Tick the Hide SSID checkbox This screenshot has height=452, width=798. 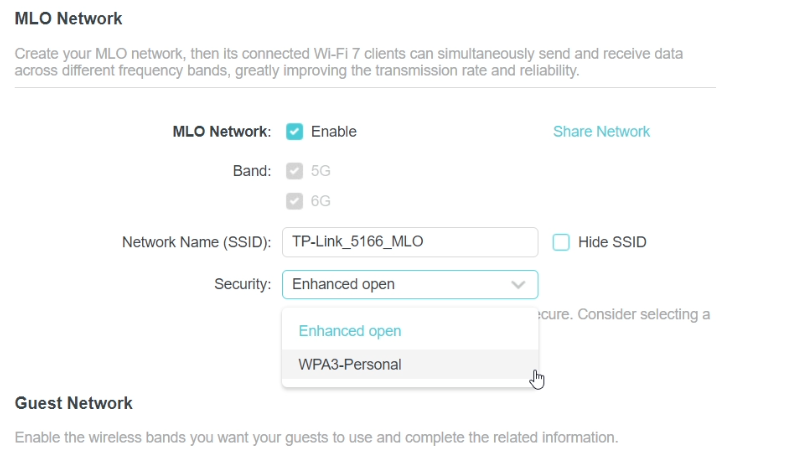click(561, 242)
